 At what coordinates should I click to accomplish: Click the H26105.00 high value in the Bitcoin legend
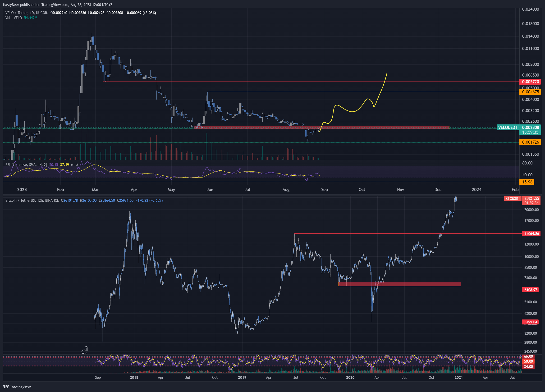pos(88,200)
